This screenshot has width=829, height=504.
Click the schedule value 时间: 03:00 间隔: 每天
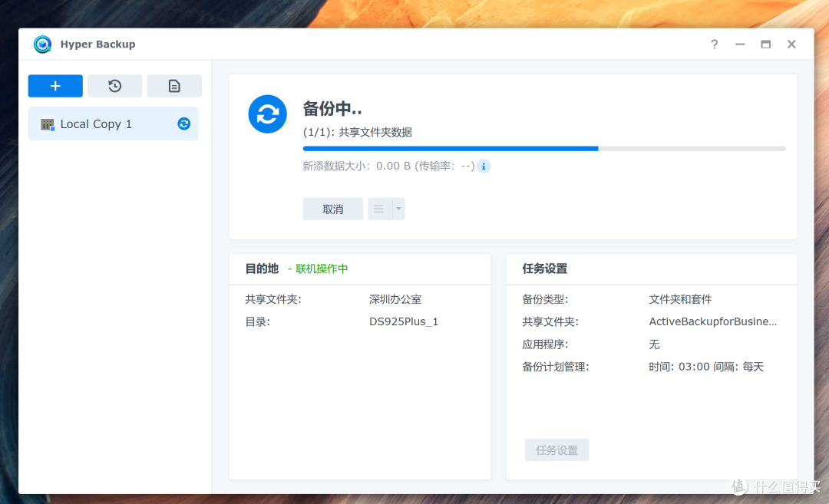(706, 367)
